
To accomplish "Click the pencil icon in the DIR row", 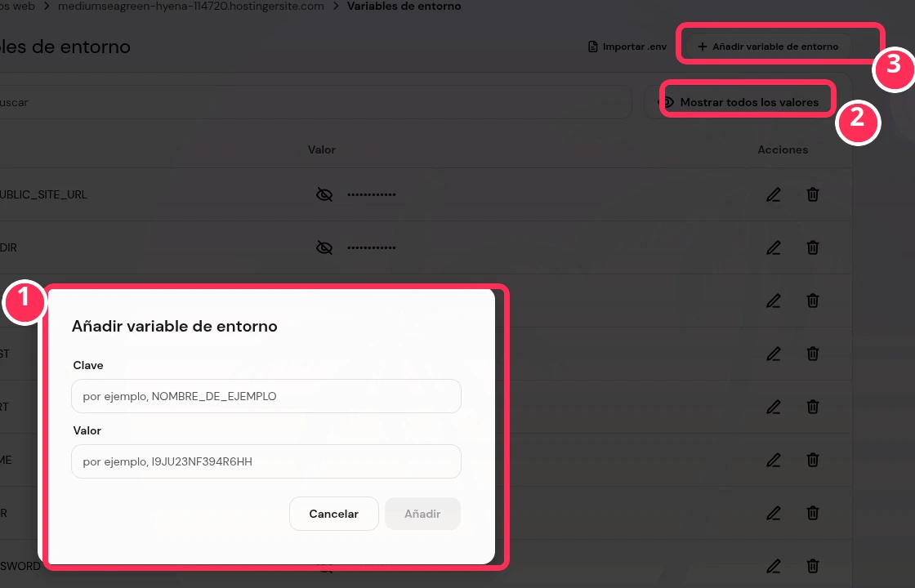I will coord(773,247).
